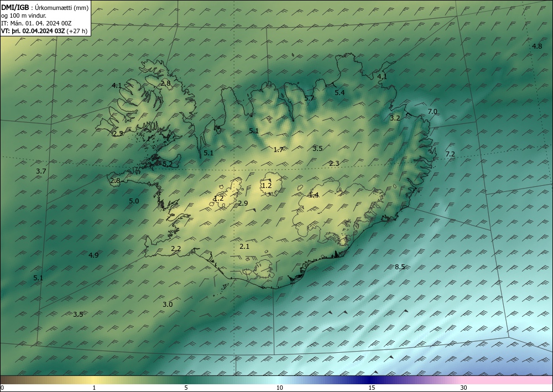This screenshot has height=392, width=553.
Task: Click the 2.3 precipitation value label
Action: (x=335, y=164)
